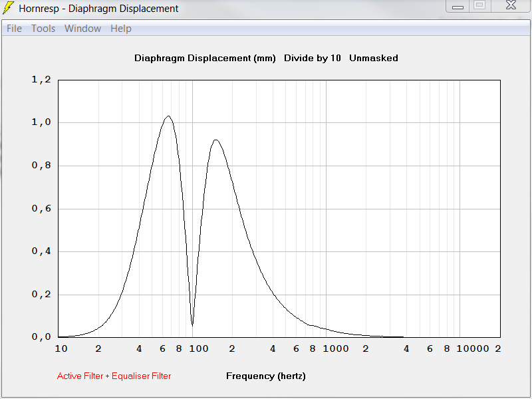Open the File menu
The height and width of the screenshot is (399, 532).
pyautogui.click(x=14, y=29)
